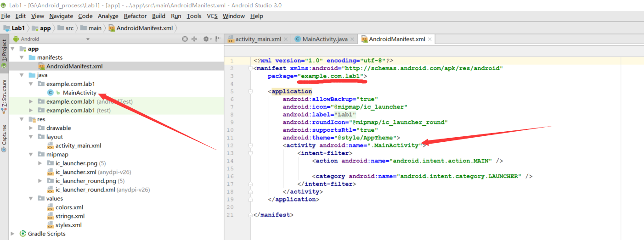Expand the drawable folder

click(31, 128)
